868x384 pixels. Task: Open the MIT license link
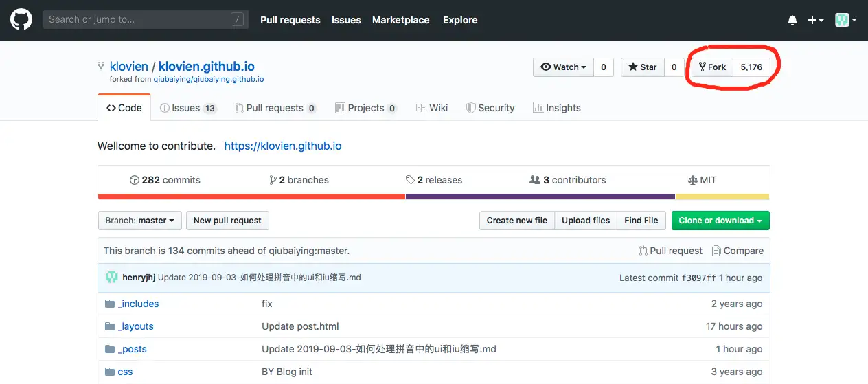[x=702, y=180]
